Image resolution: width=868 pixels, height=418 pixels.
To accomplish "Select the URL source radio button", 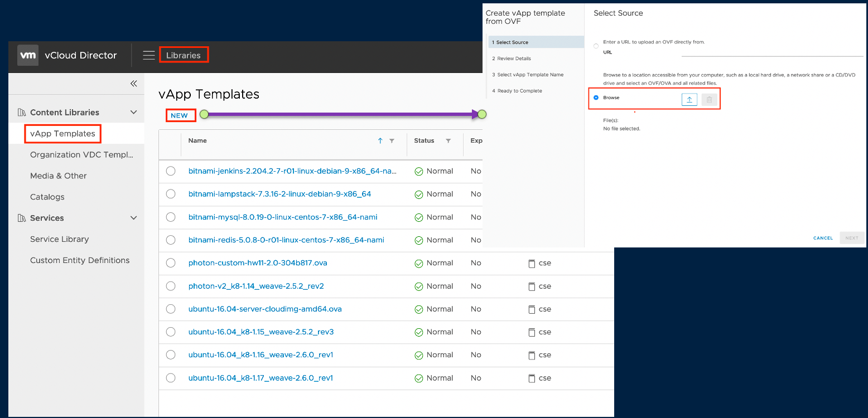I will tap(596, 46).
